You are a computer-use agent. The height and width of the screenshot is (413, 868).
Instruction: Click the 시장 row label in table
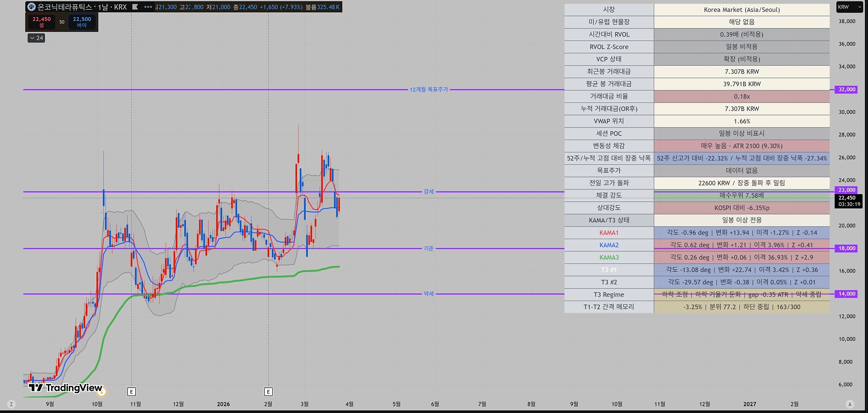click(609, 9)
